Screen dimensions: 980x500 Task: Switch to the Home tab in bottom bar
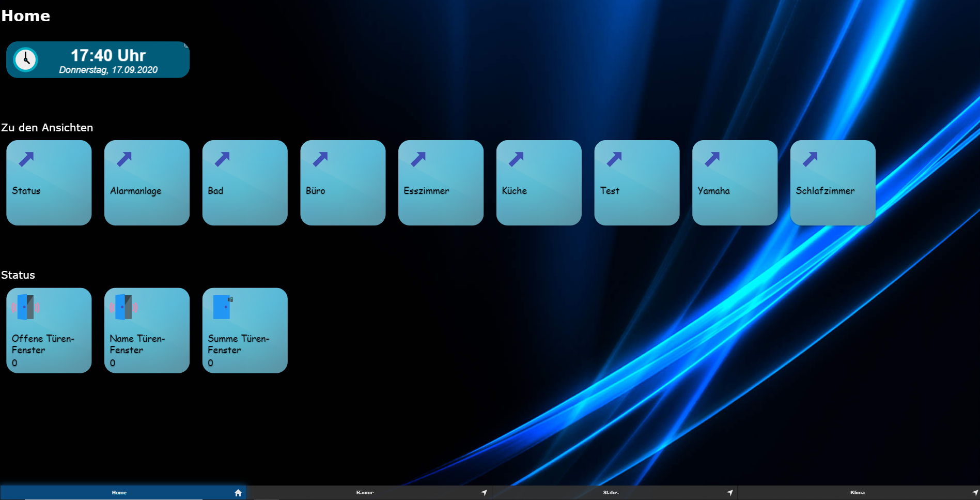(123, 493)
